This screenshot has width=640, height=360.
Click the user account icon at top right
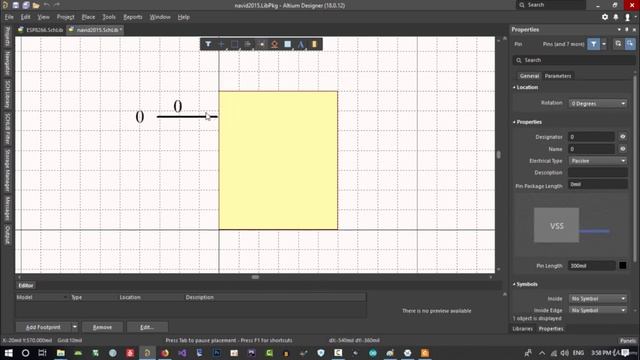coord(627,17)
